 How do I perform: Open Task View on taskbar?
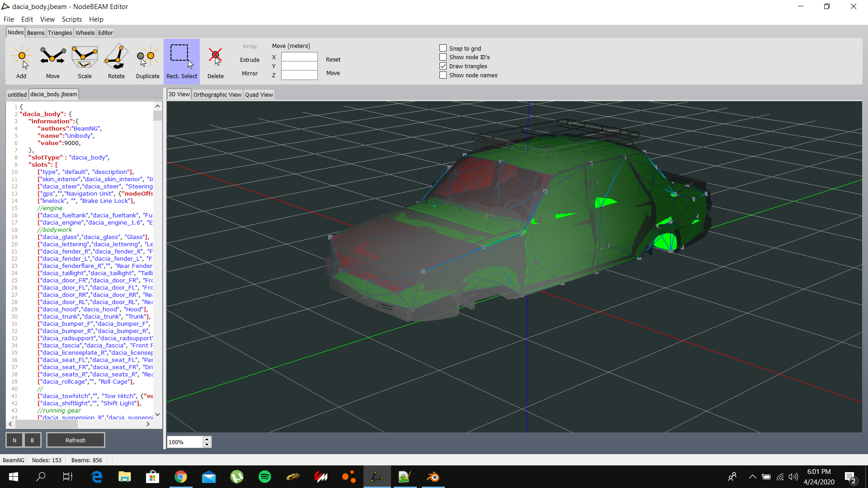(68, 477)
